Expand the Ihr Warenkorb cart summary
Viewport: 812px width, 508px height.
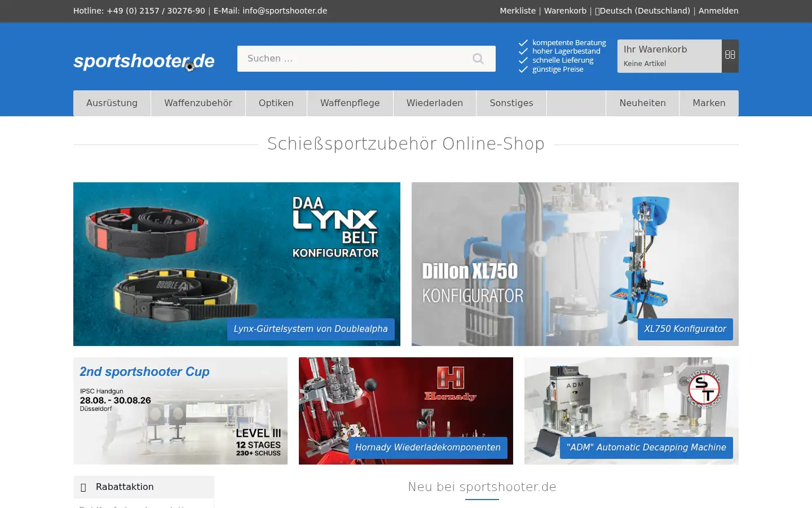tap(669, 56)
